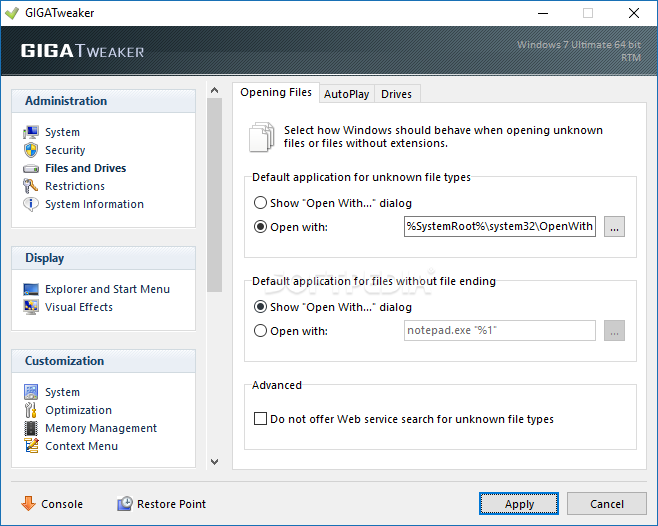Screen dimensions: 658x526
Task: Click the Security shield icon
Action: pos(31,150)
